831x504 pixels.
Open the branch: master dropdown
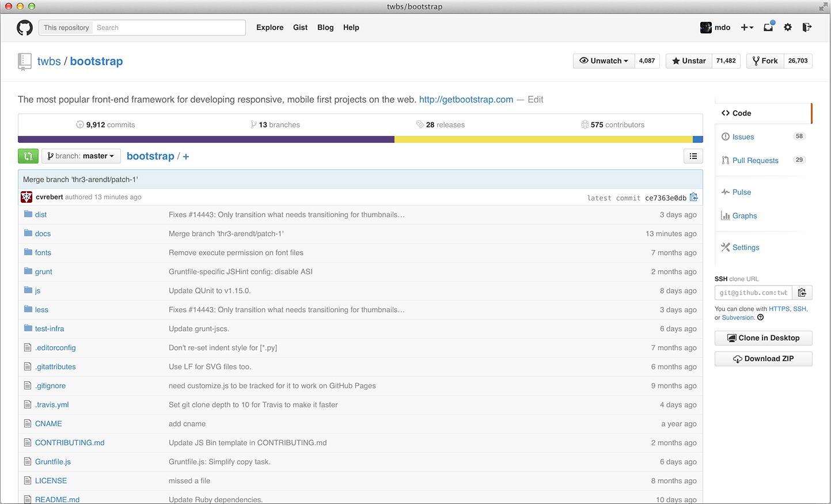(x=81, y=156)
